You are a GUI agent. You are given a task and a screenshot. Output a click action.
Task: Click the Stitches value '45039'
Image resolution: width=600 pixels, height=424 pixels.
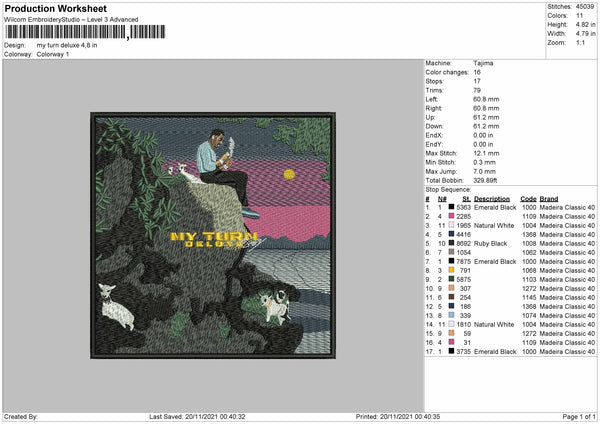(585, 7)
